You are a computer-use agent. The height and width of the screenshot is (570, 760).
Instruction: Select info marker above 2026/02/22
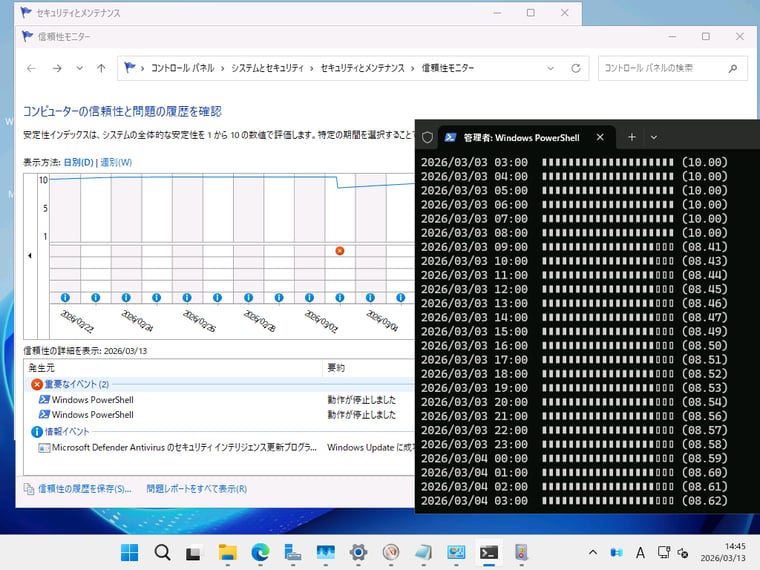pyautogui.click(x=65, y=298)
